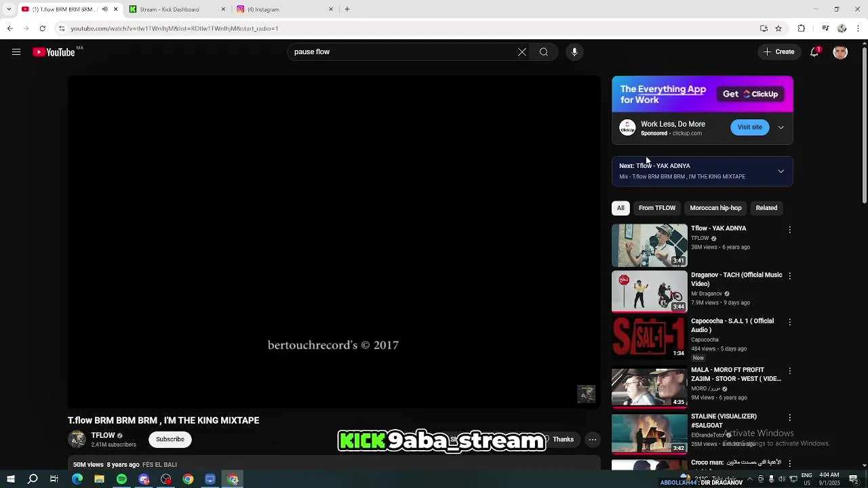Open the Tflow - YAK ADNYA thumbnail
868x488 pixels.
click(650, 245)
